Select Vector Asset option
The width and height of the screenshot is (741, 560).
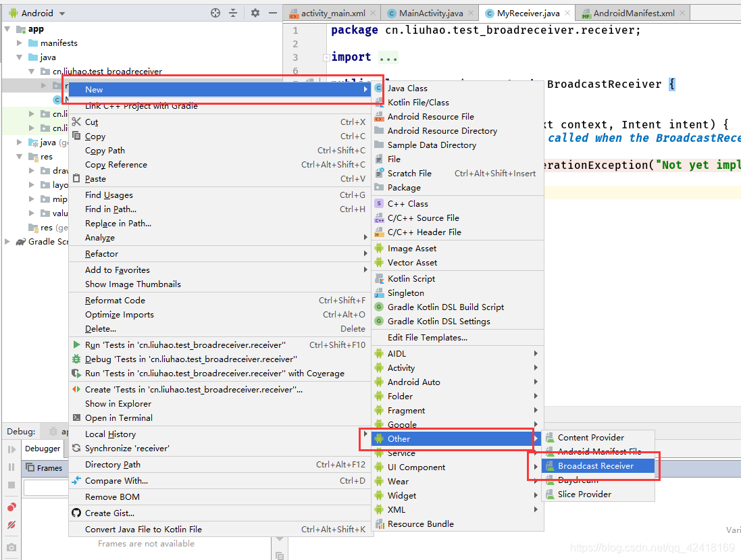(x=457, y=262)
